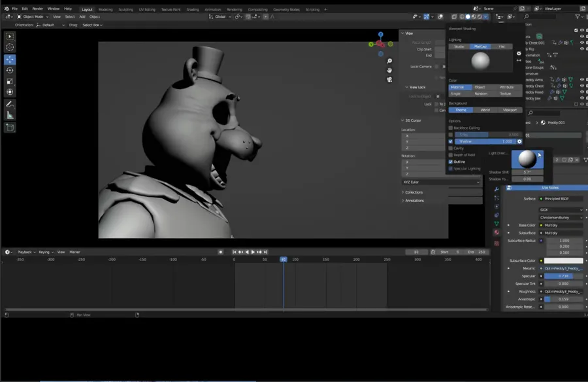
Task: Select the Annotate pencil tool
Action: 10,104
